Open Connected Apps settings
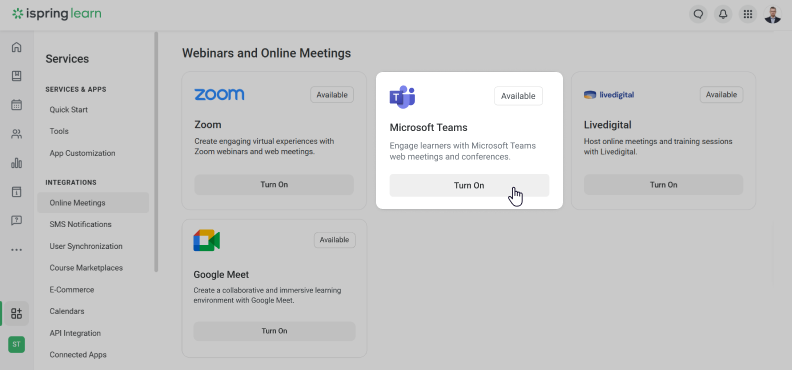 [78, 355]
